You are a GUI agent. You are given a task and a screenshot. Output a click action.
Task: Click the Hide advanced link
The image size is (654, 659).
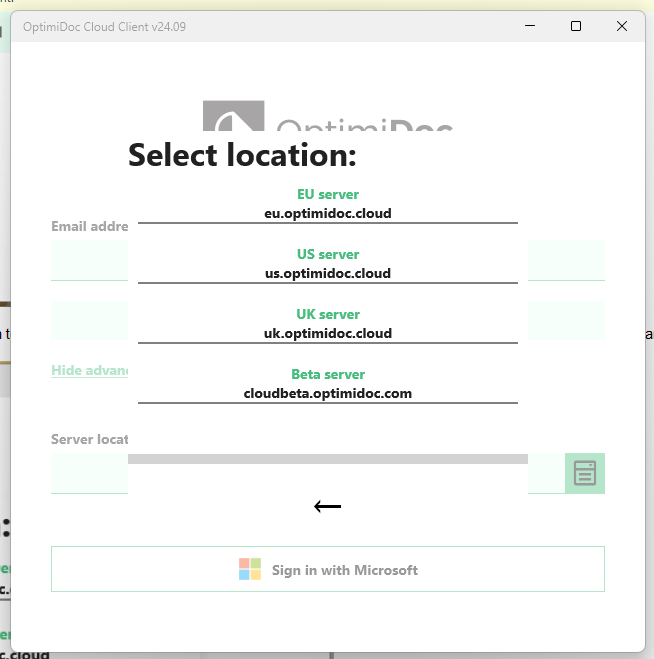(x=90, y=370)
